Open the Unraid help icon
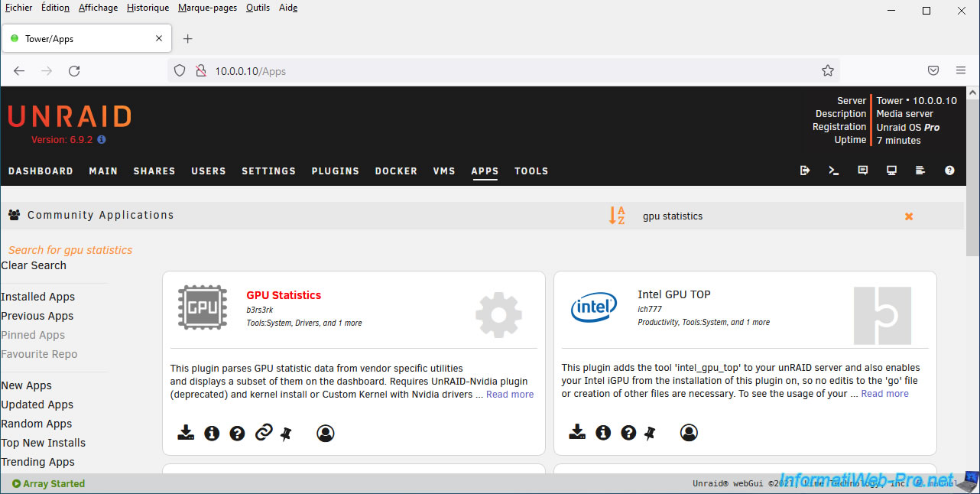Image resolution: width=980 pixels, height=494 pixels. 949,171
